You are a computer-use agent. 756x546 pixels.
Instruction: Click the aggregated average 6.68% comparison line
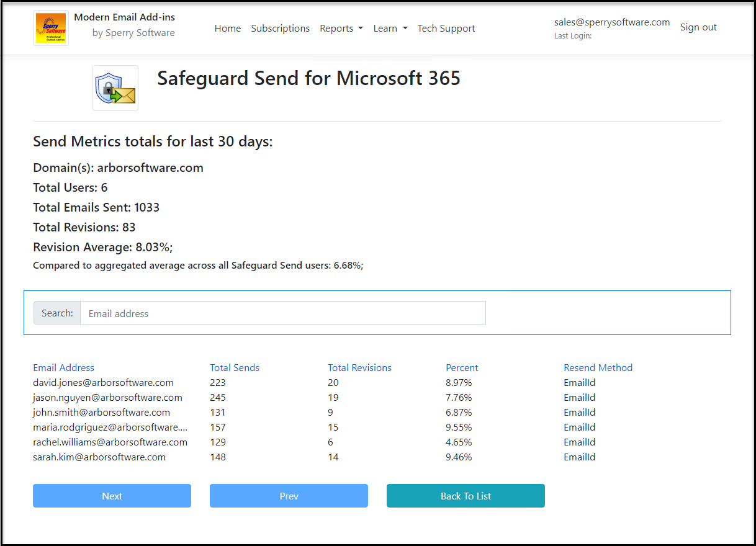coord(198,266)
